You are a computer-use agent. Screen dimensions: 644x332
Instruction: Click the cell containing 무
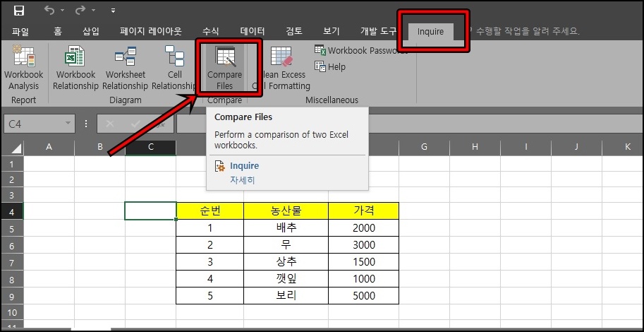pyautogui.click(x=286, y=245)
